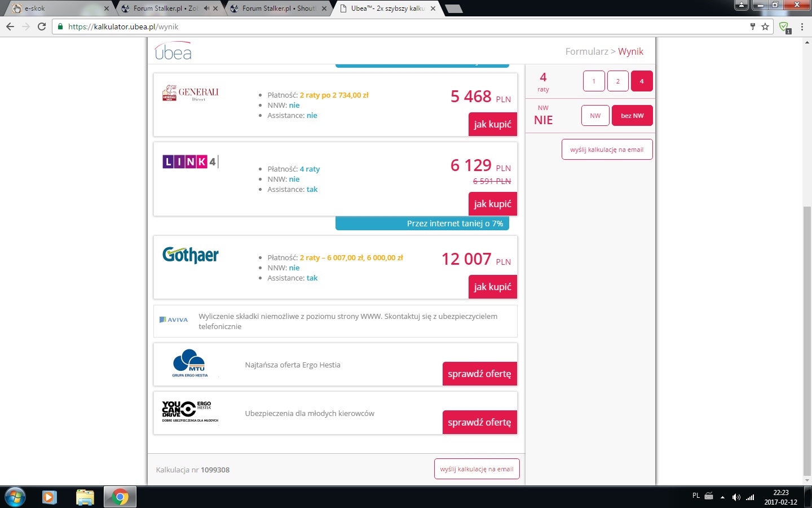Click the Aviva logo
Screen dimensions: 812x508
click(x=174, y=319)
